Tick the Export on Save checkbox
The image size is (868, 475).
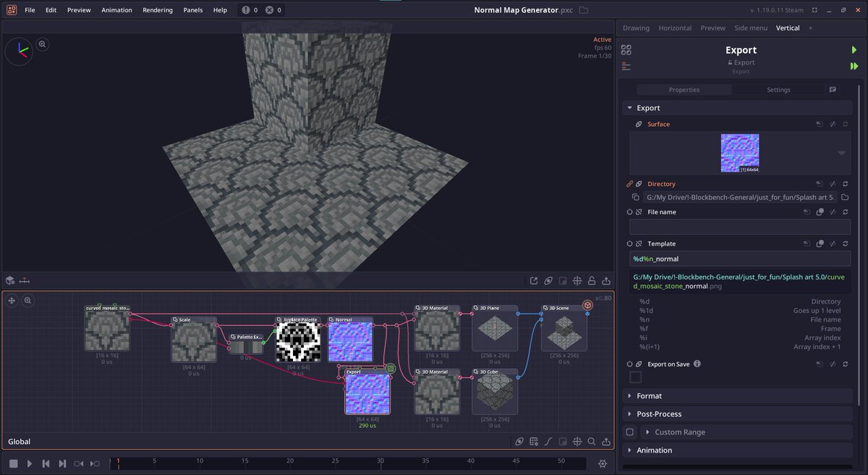635,377
